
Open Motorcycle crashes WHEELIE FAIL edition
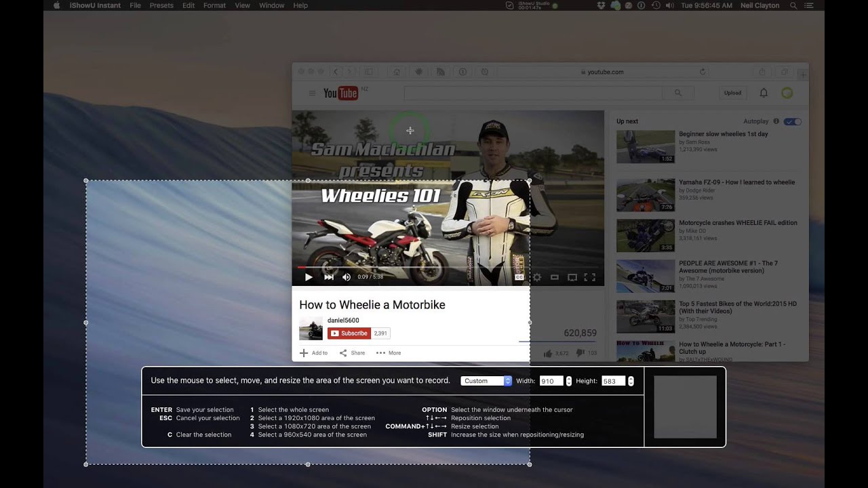738,222
